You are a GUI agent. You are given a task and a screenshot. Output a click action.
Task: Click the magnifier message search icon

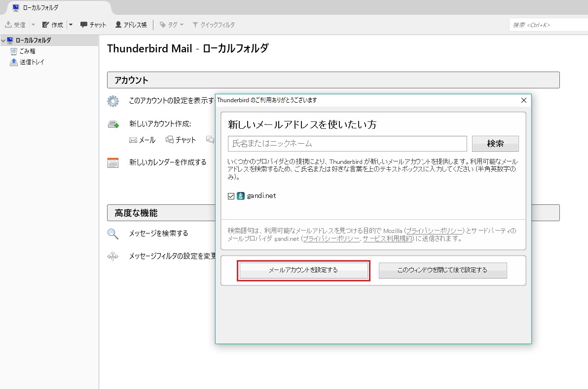pos(113,233)
